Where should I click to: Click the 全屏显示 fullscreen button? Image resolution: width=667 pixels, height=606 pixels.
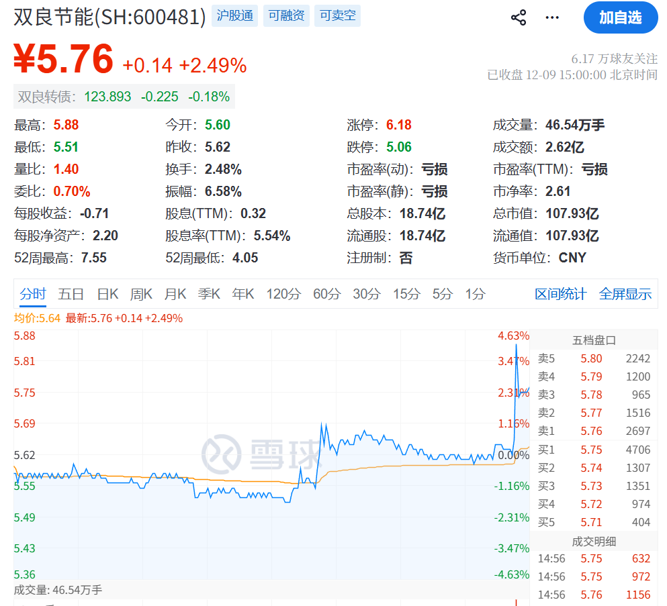[625, 294]
